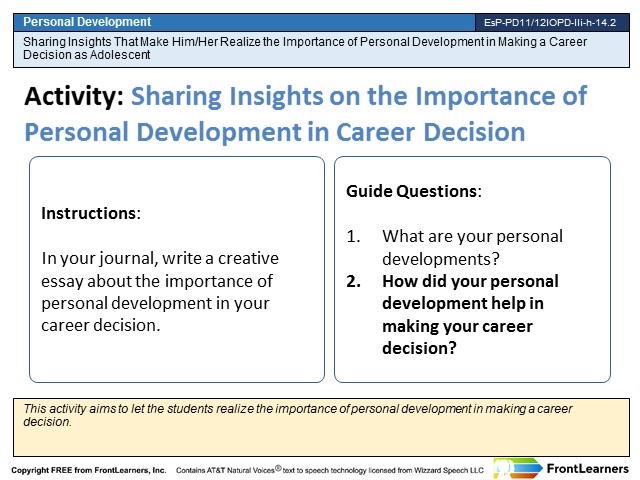The height and width of the screenshot is (480, 640).
Task: Click the "Instructions:" label
Action: (x=91, y=213)
